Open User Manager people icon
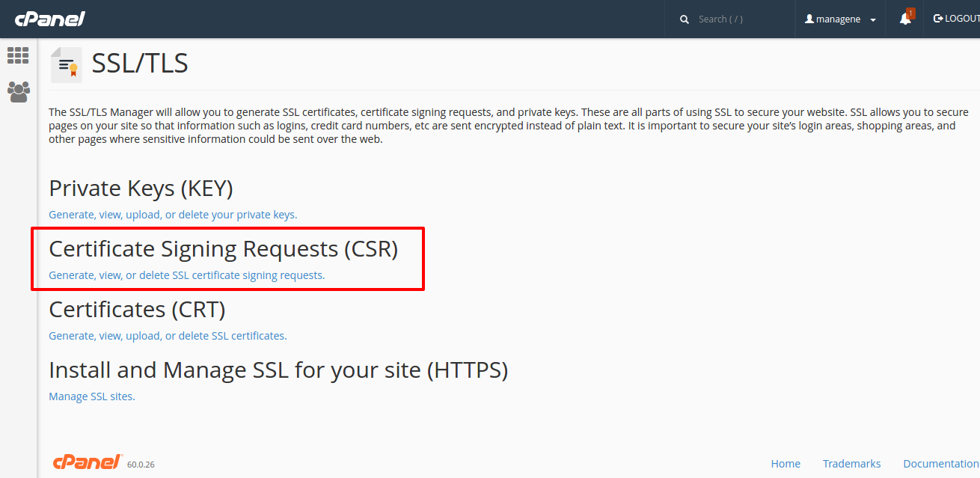The image size is (980, 478). coord(18,91)
